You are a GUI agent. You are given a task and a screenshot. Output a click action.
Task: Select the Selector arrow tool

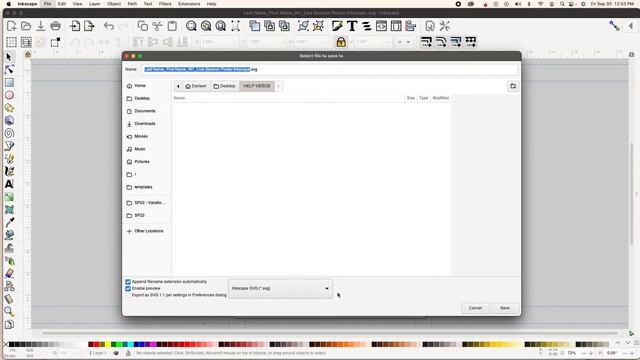(9, 57)
